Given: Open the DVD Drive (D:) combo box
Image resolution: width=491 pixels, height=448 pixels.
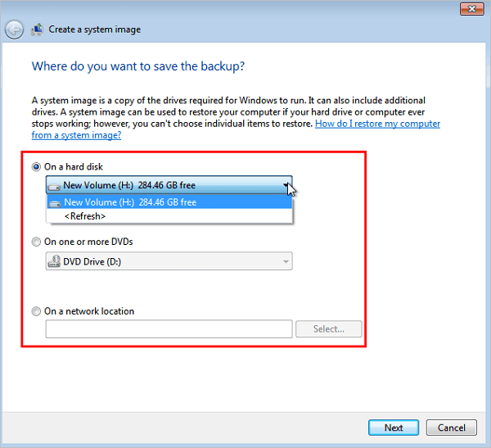Looking at the screenshot, I should [x=164, y=262].
